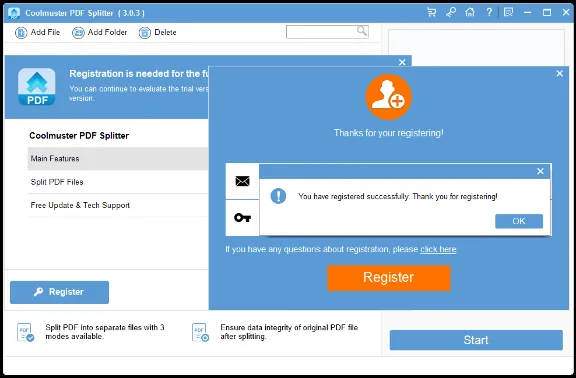Click the email envelope icon
Screen dimensions: 576x378
(242, 181)
